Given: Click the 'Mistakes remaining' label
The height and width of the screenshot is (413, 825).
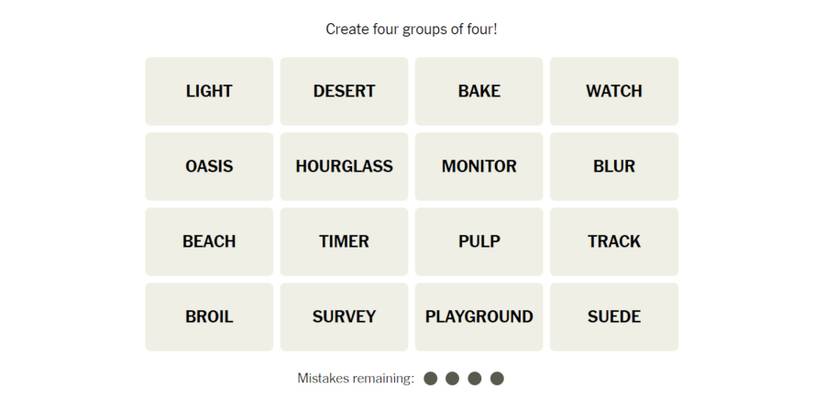Looking at the screenshot, I should point(355,378).
